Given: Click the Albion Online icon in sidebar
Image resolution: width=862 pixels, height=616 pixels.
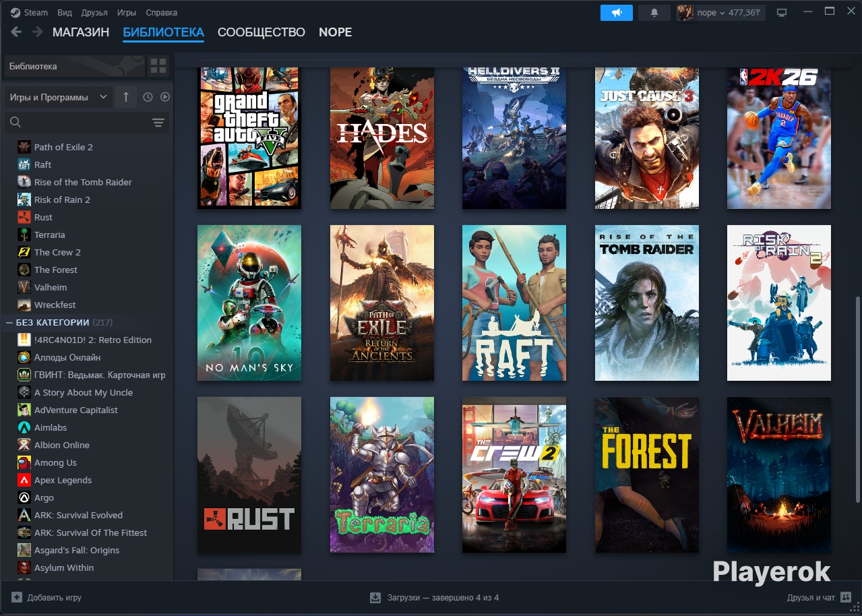Looking at the screenshot, I should (24, 445).
